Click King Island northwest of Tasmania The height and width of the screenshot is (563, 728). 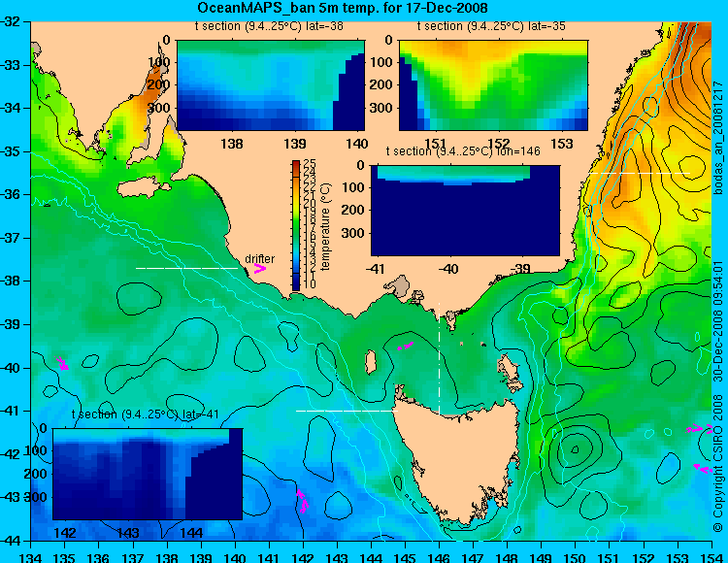pyautogui.click(x=371, y=362)
